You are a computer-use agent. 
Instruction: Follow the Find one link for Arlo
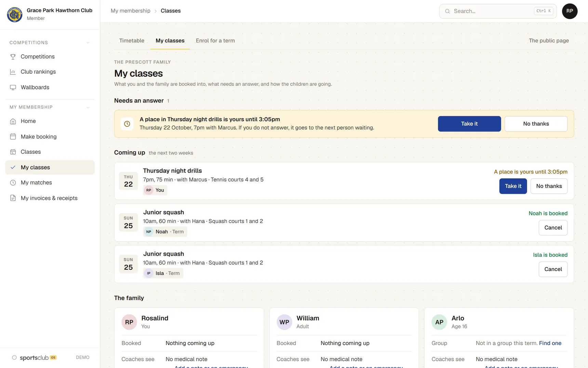550,343
